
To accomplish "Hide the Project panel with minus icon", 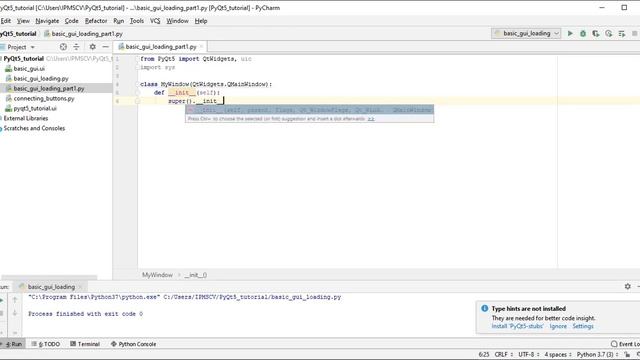I will [105, 47].
